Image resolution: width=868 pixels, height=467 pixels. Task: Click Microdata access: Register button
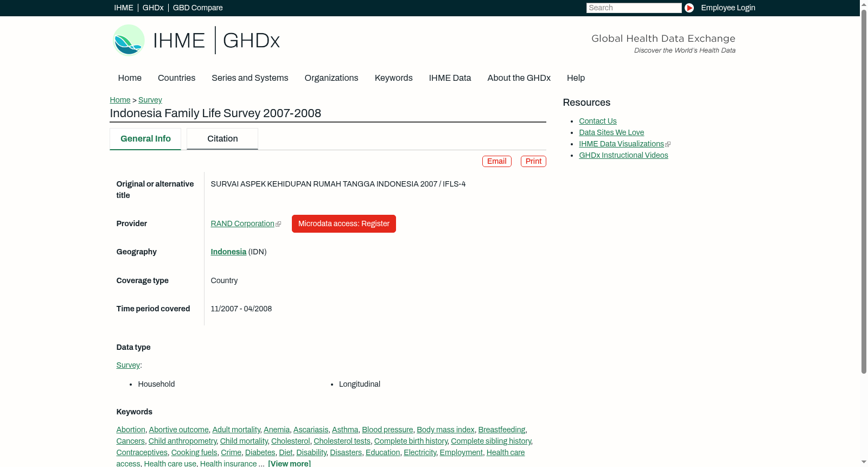(x=343, y=223)
